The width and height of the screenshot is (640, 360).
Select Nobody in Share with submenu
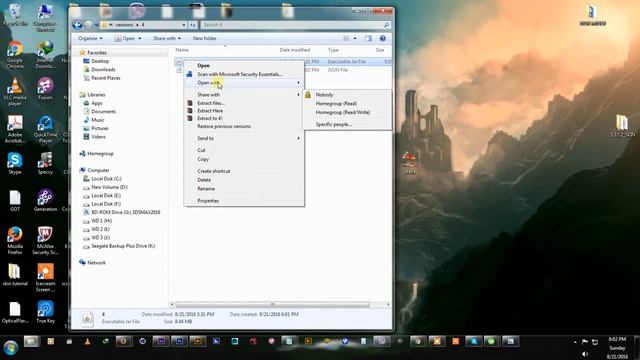coord(324,95)
